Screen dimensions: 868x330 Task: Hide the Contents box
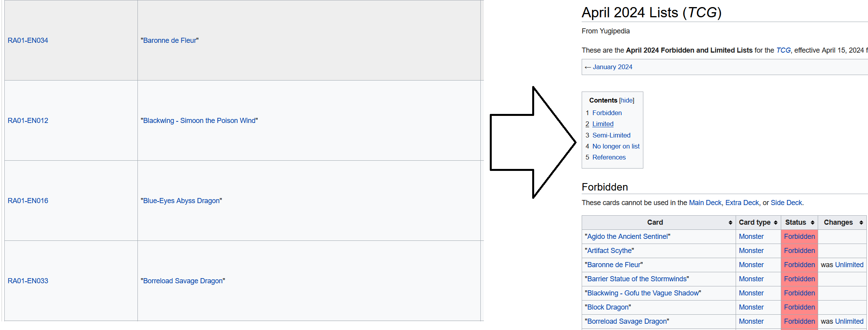coord(626,101)
